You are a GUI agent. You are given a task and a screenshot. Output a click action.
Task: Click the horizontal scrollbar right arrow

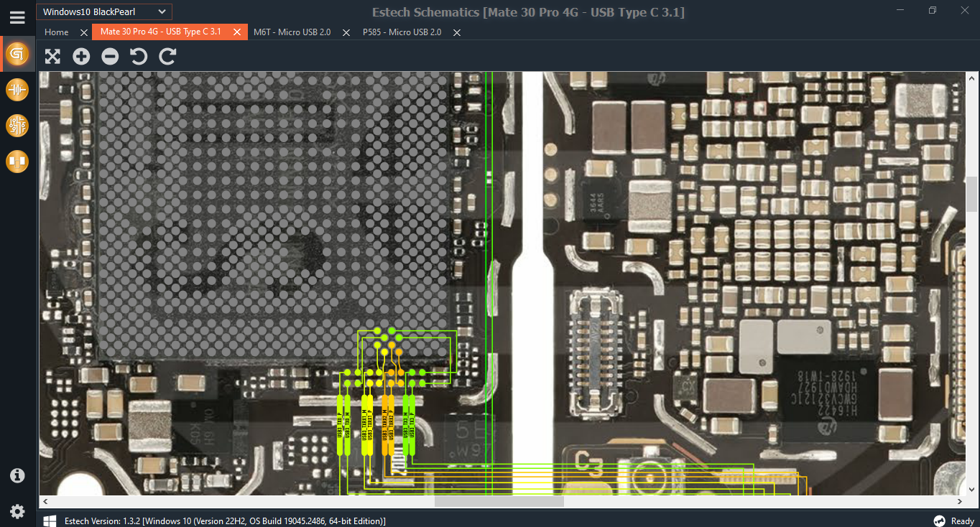click(961, 501)
